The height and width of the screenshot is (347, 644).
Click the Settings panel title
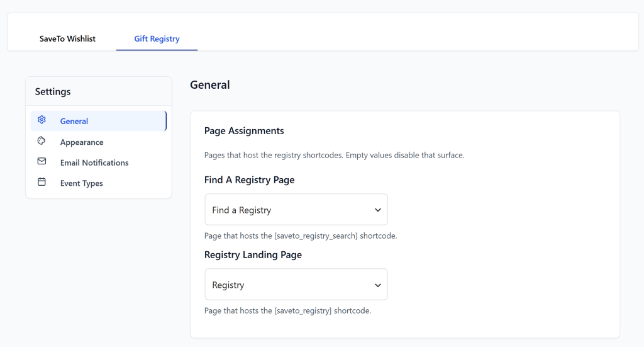click(x=53, y=92)
